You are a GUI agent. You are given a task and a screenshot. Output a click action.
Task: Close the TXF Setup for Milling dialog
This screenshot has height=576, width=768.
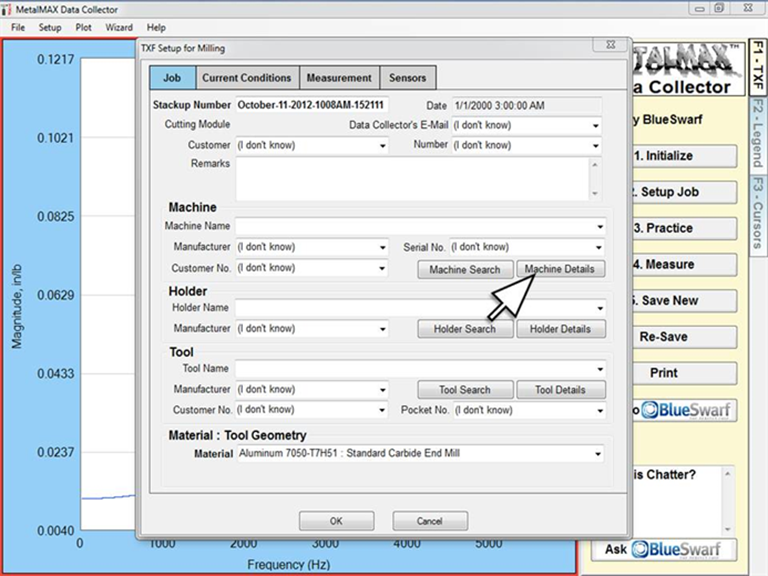point(610,45)
